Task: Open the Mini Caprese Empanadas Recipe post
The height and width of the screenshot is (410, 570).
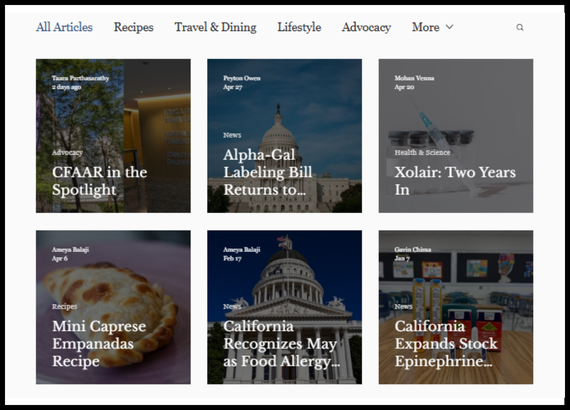Action: [99, 343]
